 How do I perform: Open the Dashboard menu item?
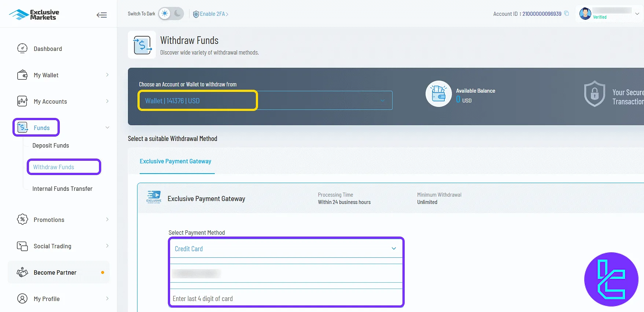tap(48, 49)
